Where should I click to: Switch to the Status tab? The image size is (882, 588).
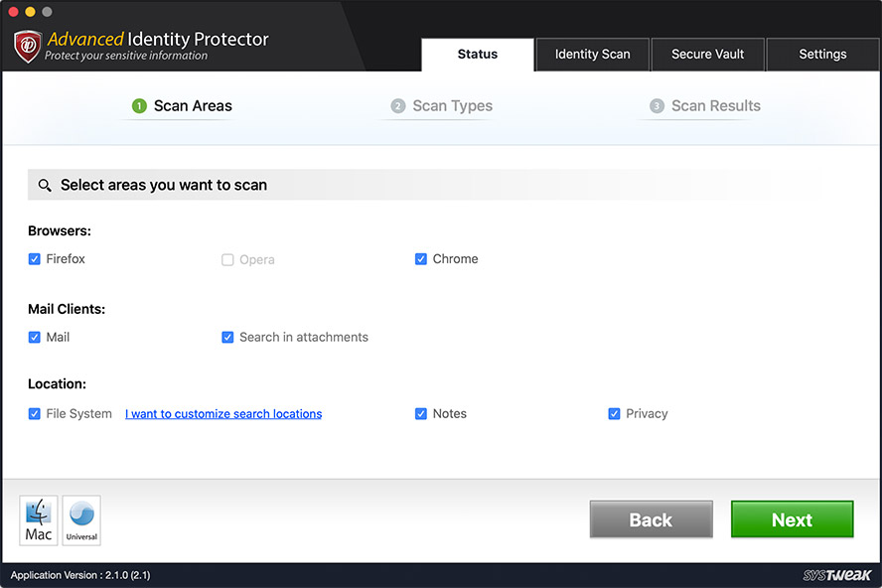tap(478, 55)
